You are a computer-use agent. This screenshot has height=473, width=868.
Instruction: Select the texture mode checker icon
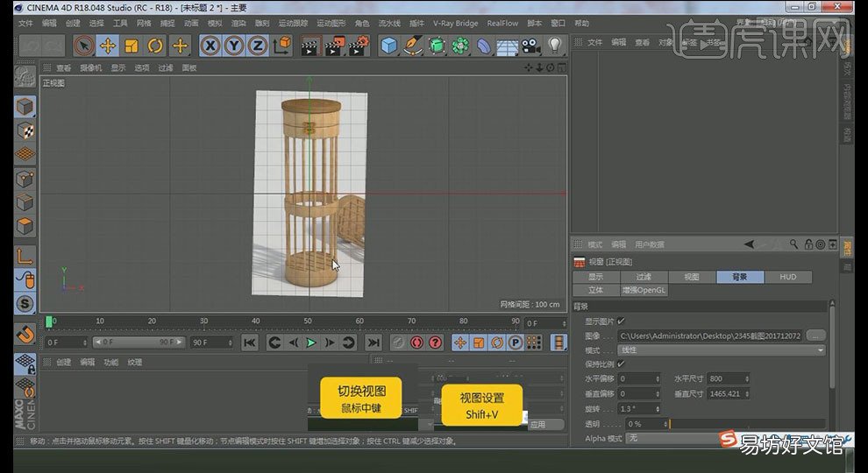[x=25, y=131]
